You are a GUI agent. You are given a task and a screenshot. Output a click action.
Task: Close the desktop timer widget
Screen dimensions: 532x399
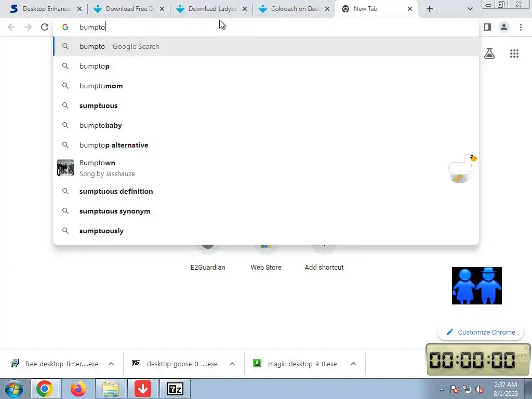tap(526, 348)
